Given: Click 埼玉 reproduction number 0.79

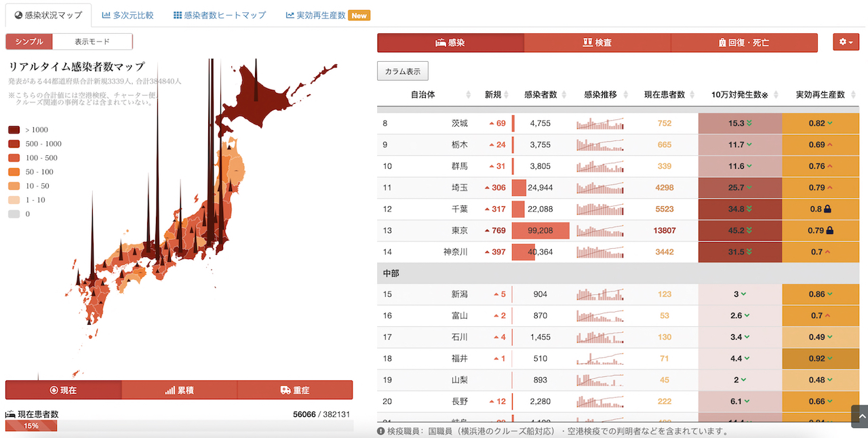Looking at the screenshot, I should pos(816,188).
